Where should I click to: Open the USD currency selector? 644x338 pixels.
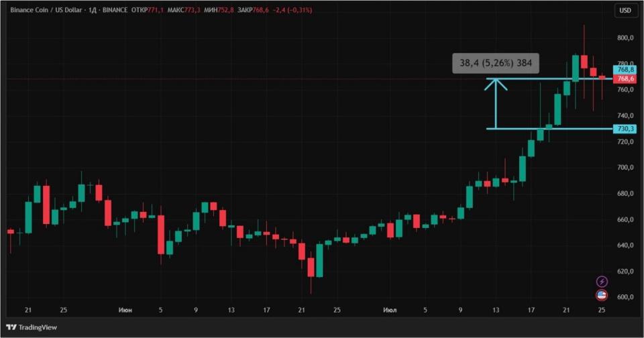tap(625, 11)
